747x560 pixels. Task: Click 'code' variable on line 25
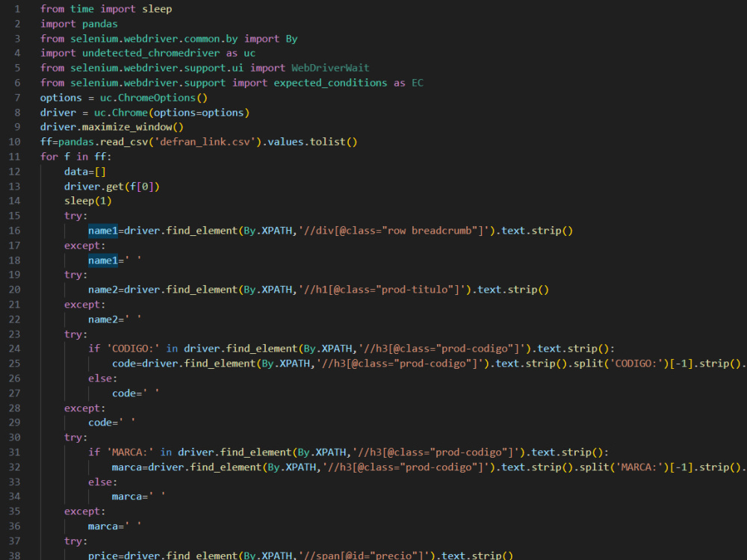click(x=124, y=364)
